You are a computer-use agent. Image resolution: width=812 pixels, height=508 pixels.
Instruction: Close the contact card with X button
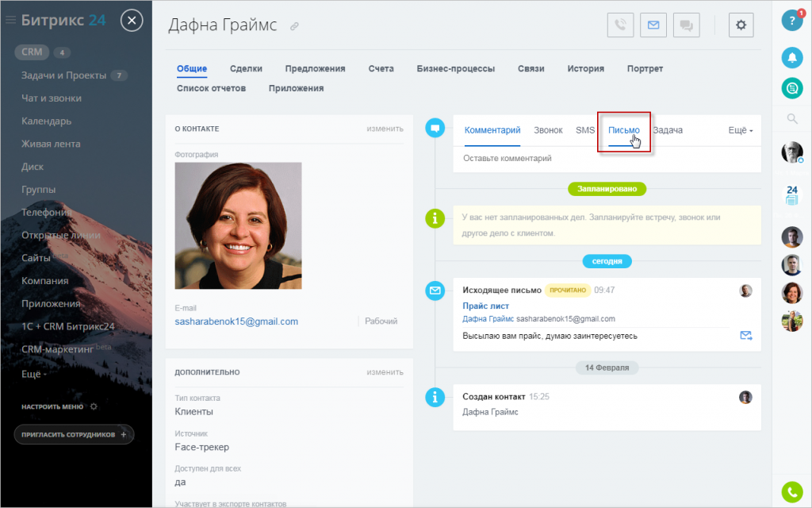[132, 20]
